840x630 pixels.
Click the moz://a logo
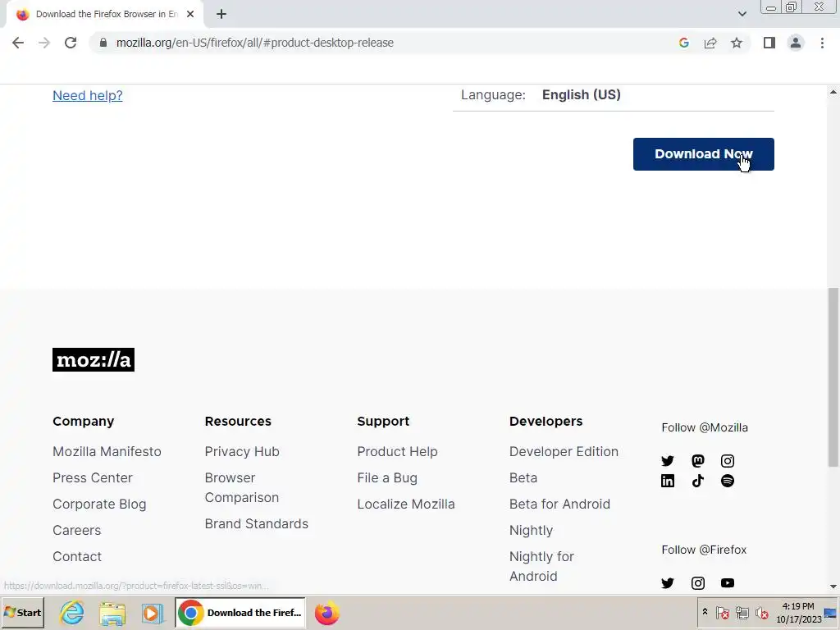pyautogui.click(x=94, y=359)
